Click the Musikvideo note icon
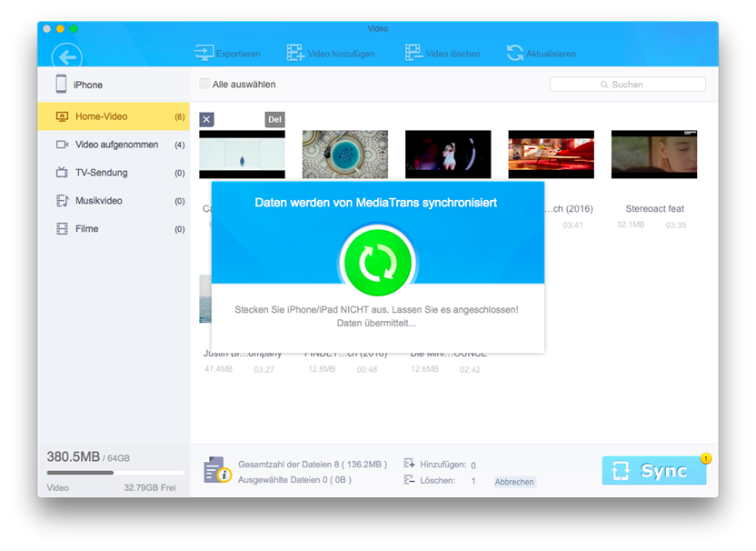The width and height of the screenshot is (756, 551). (x=62, y=200)
